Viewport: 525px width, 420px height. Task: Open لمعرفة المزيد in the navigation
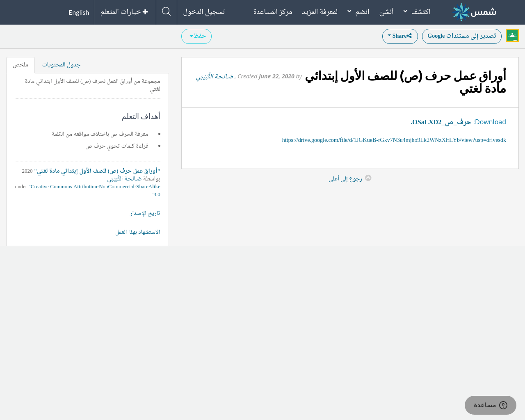click(320, 11)
